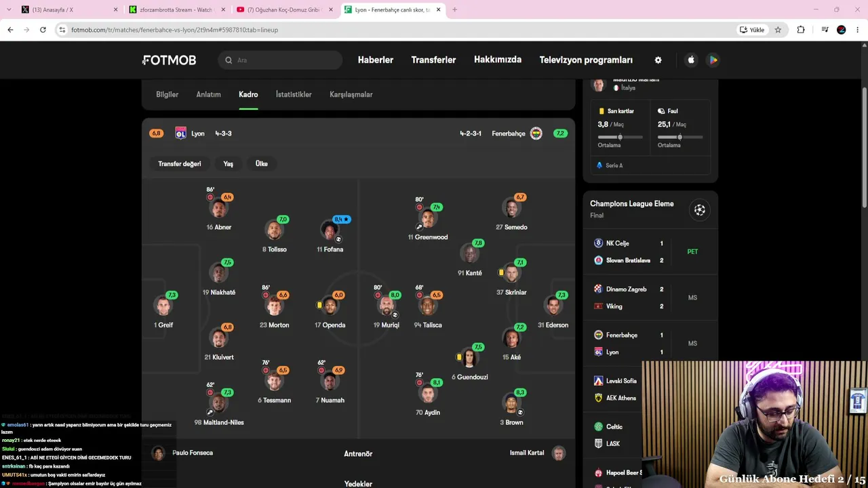Open the browser extensions puzzle icon

801,30
